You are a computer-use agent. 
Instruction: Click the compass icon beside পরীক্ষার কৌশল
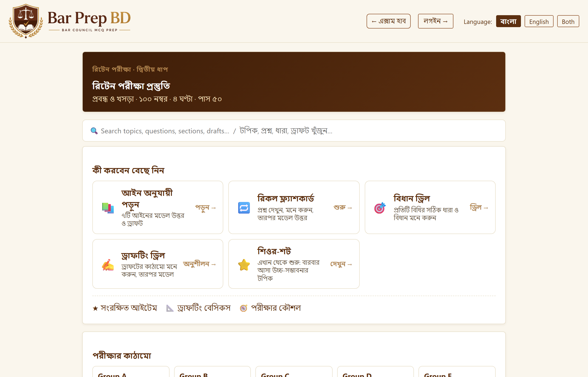(x=243, y=308)
